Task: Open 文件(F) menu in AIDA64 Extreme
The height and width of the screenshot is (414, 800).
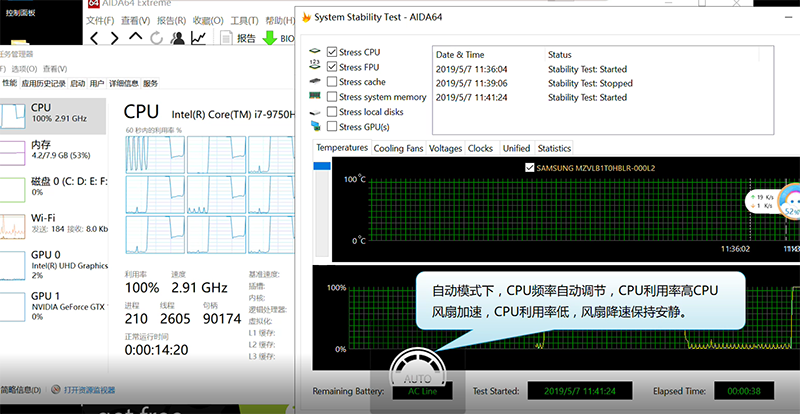Action: tap(100, 21)
